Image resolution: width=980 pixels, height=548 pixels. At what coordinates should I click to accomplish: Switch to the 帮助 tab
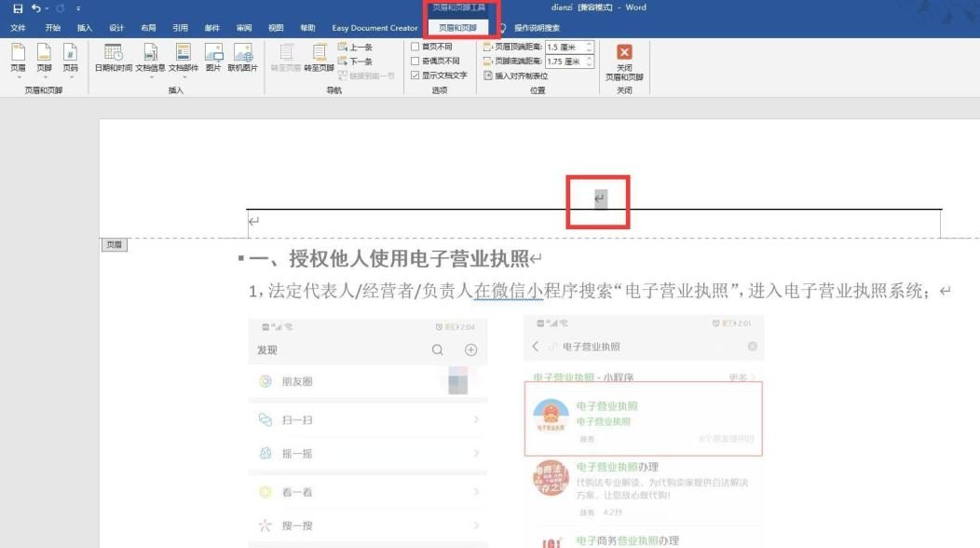click(307, 28)
